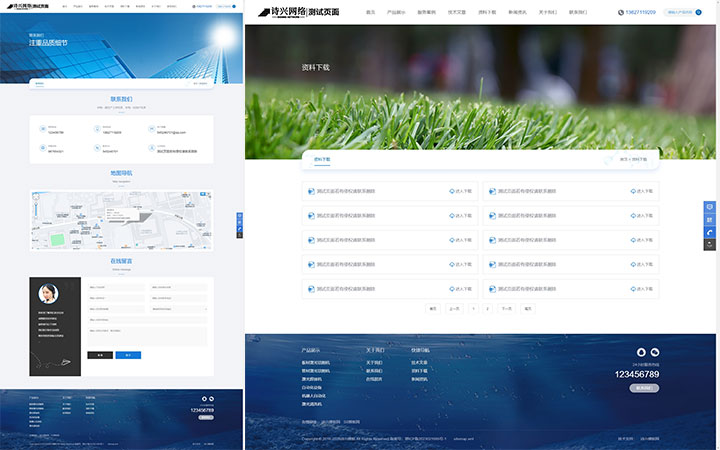Open 产品展示 in right page navigation
720x450 pixels.
(396, 12)
